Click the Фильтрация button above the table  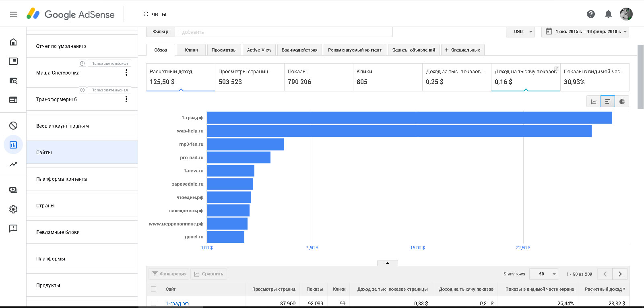click(x=169, y=274)
